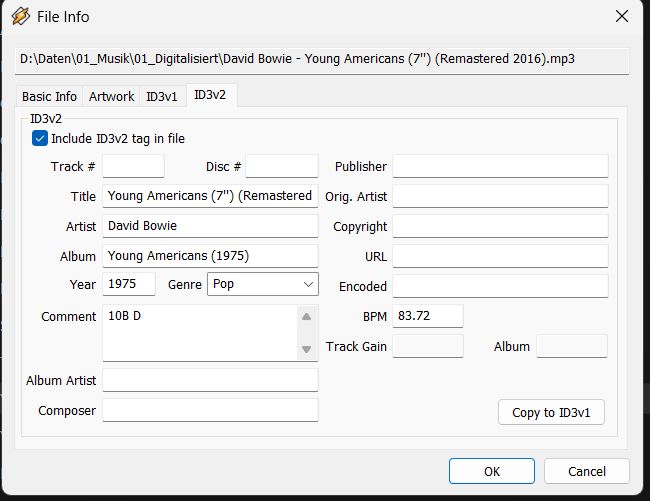650x501 pixels.
Task: Click the Album Artist input field
Action: click(210, 380)
